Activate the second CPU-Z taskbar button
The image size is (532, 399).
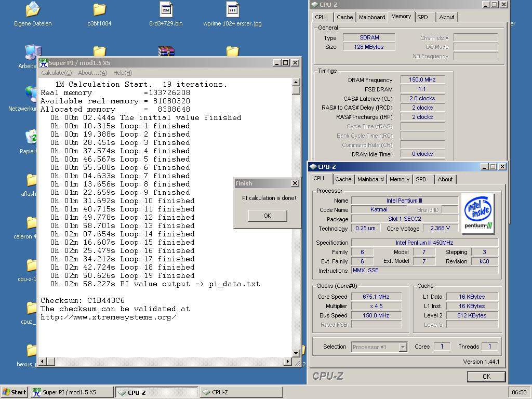[x=241, y=392]
